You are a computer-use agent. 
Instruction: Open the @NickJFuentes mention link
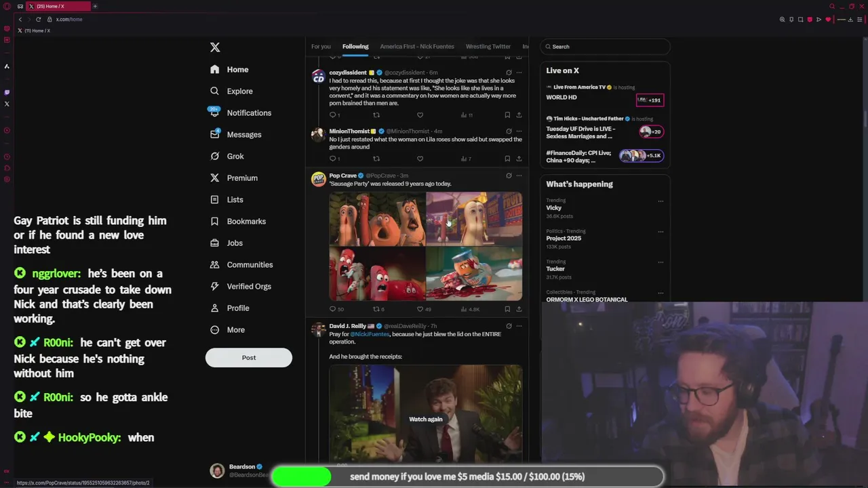370,334
